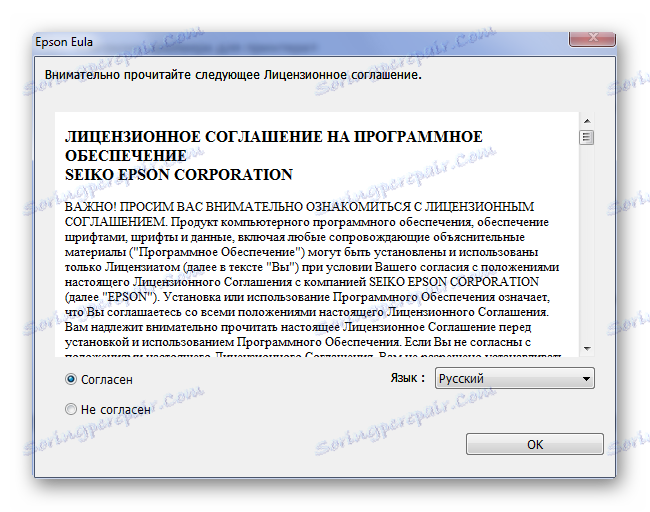
Task: Confirm with the OK button
Action: tap(534, 444)
